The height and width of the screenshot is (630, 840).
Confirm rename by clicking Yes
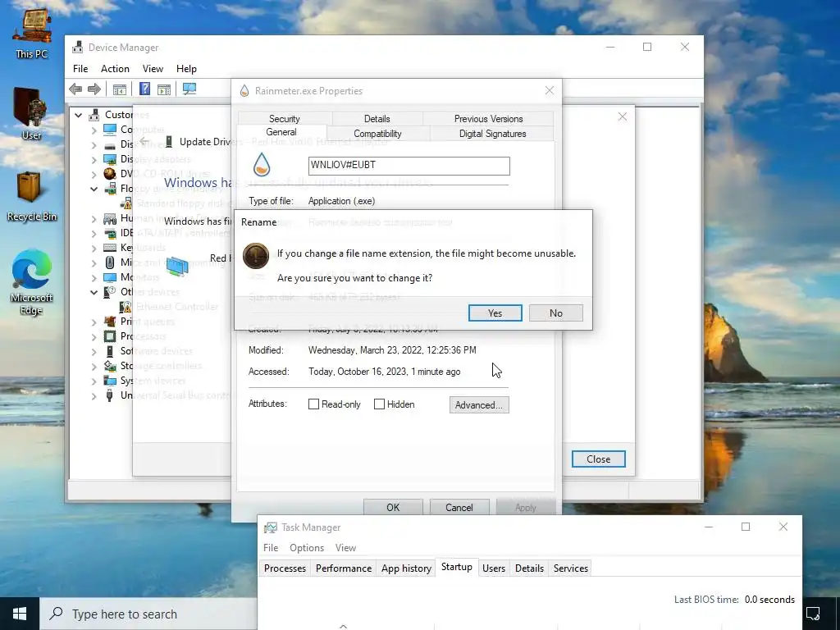pos(495,313)
